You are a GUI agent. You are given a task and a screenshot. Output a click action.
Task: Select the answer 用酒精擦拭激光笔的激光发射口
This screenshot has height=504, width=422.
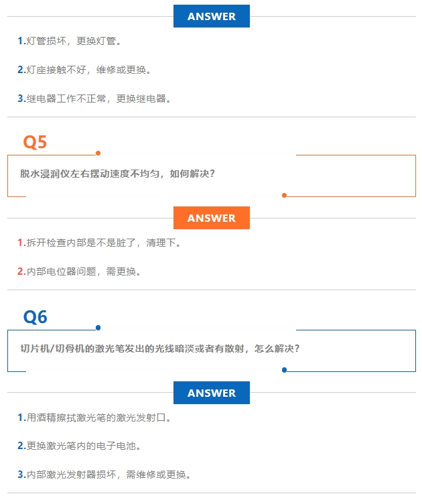click(x=98, y=417)
